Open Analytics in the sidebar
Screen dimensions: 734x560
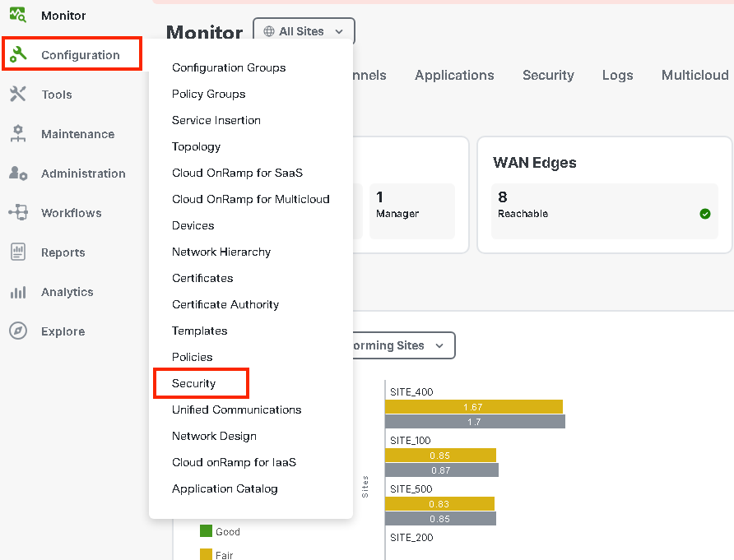point(67,292)
